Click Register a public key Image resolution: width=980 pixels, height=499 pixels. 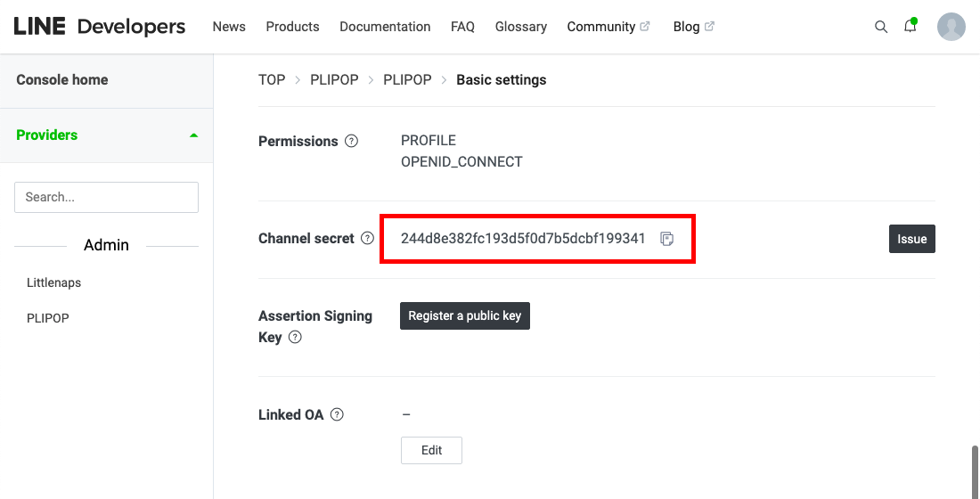coord(465,315)
